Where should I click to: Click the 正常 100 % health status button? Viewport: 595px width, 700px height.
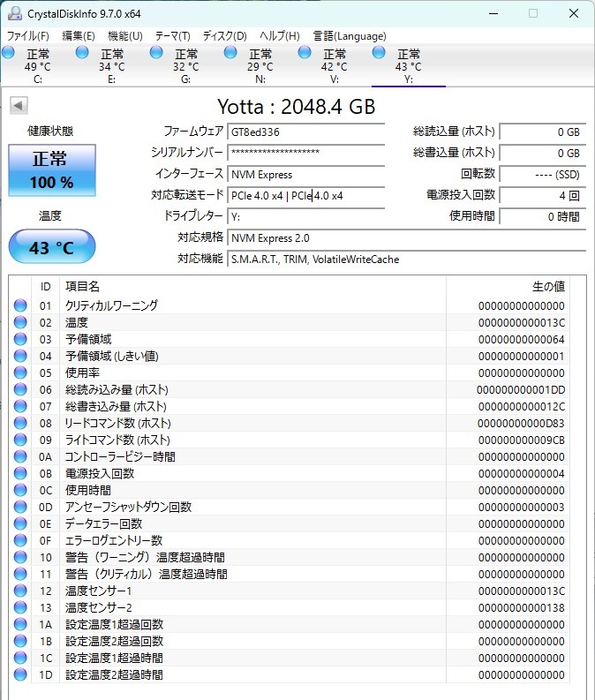click(x=52, y=170)
